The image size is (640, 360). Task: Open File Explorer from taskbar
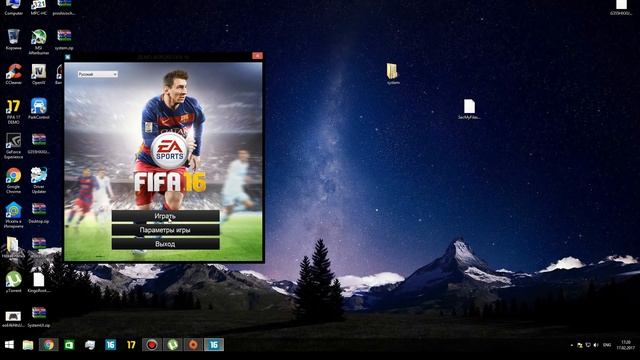pyautogui.click(x=28, y=345)
